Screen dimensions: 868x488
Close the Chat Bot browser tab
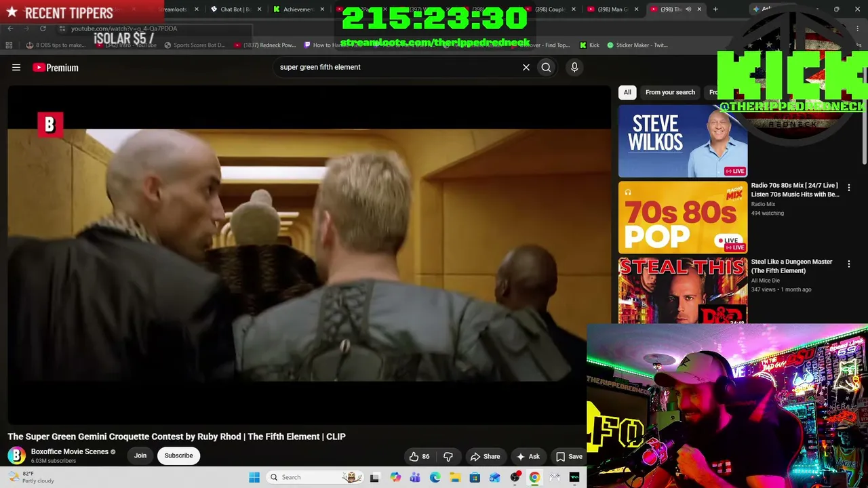pyautogui.click(x=260, y=9)
